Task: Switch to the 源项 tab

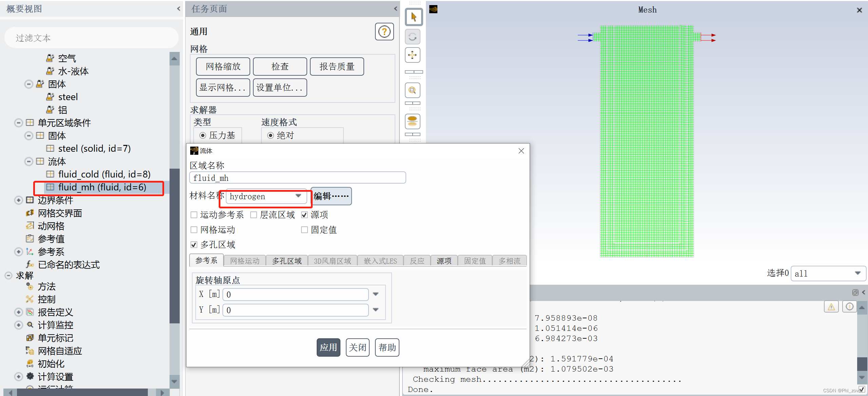Action: pos(444,261)
